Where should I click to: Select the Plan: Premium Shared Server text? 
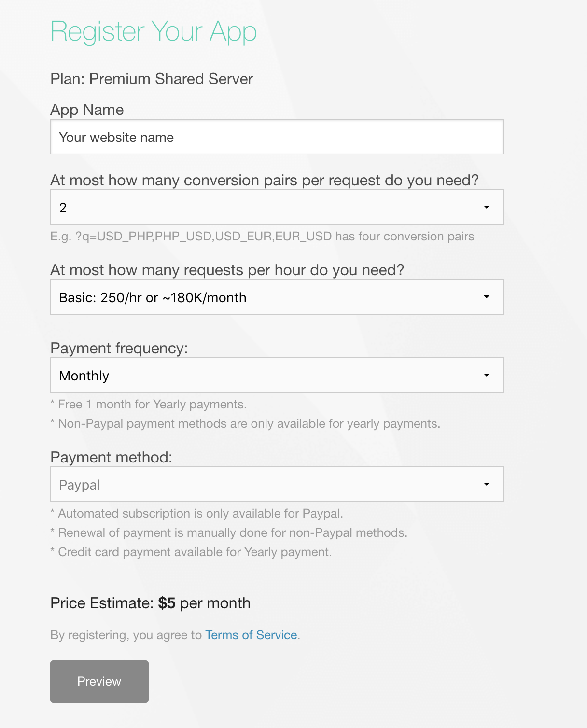[x=152, y=79]
